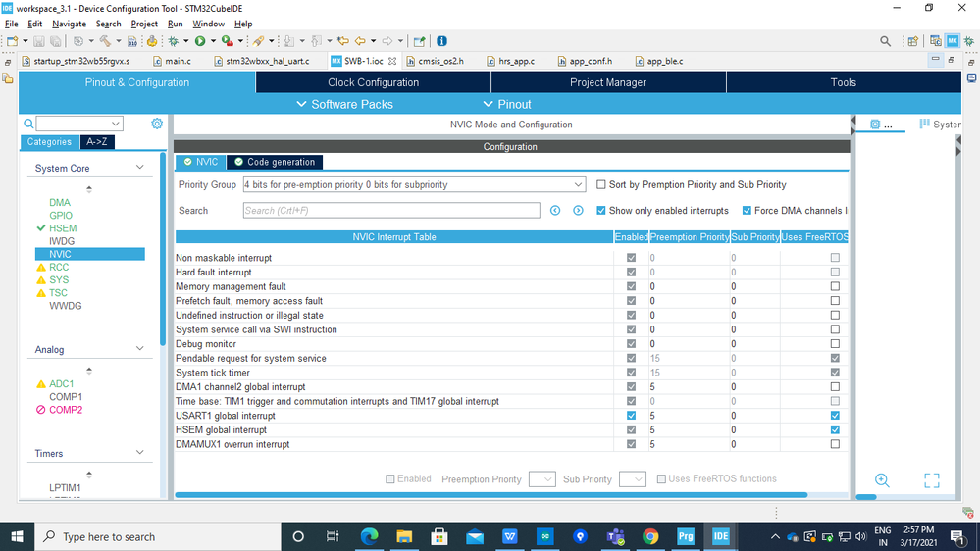Toggle Uses FreeRTOS for DMA1 channel2 interrupt
This screenshot has height=551, width=980.
coord(835,386)
